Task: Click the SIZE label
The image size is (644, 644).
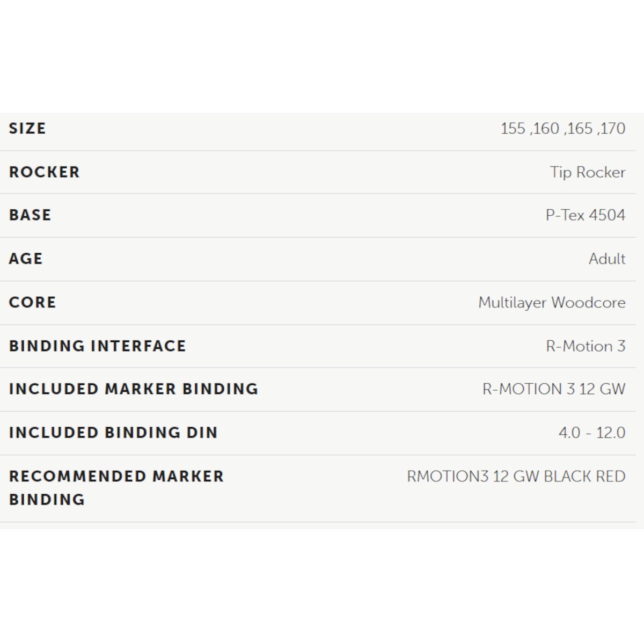Action: pyautogui.click(x=27, y=129)
